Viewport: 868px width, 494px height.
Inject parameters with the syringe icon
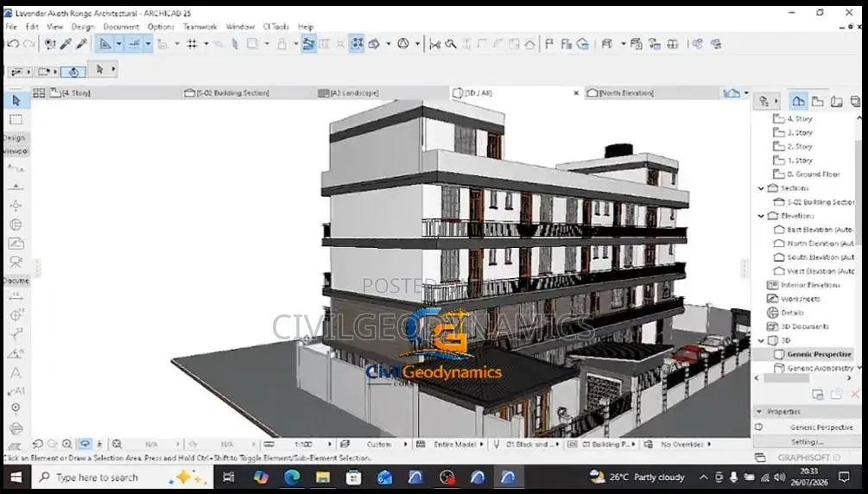pos(82,44)
